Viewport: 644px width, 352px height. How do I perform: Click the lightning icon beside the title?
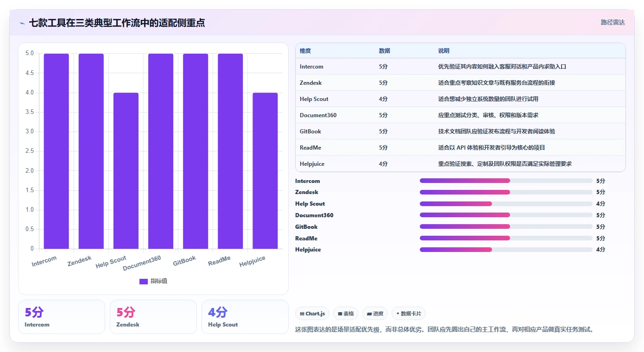tap(22, 23)
